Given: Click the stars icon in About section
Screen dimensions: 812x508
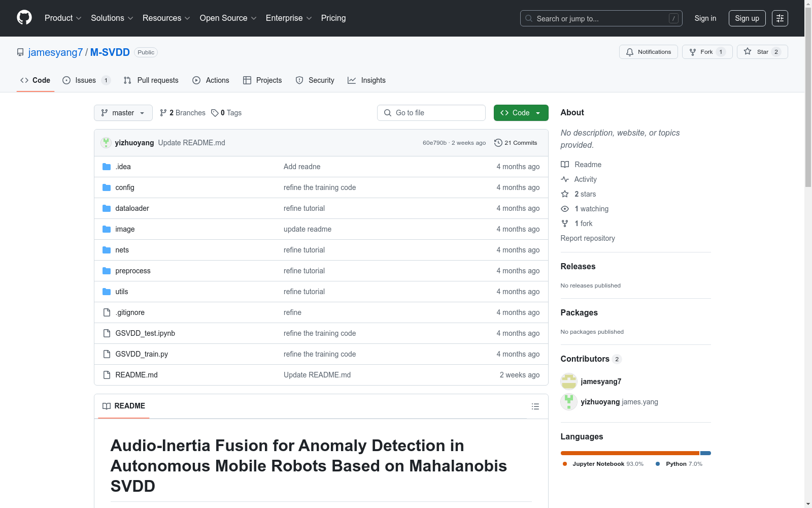Looking at the screenshot, I should (565, 194).
